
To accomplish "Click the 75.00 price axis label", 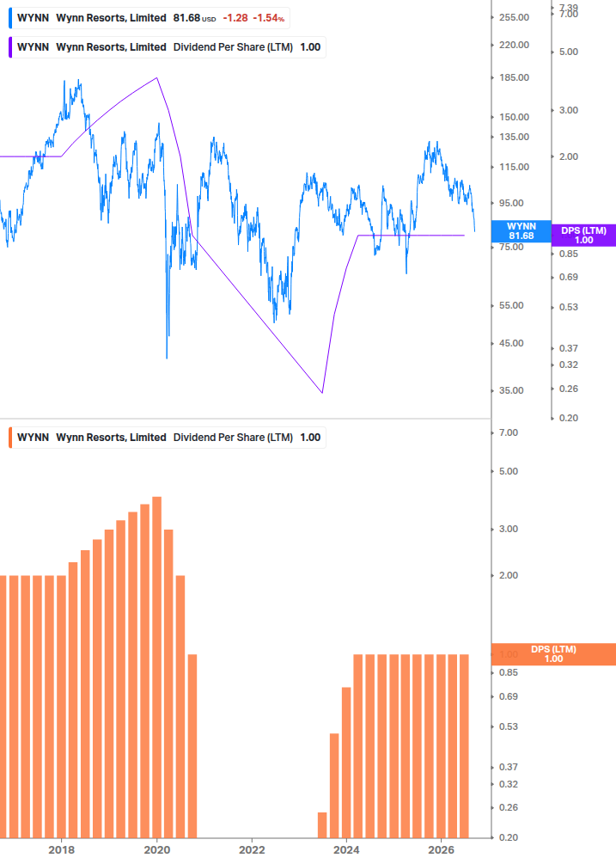I will tap(511, 248).
